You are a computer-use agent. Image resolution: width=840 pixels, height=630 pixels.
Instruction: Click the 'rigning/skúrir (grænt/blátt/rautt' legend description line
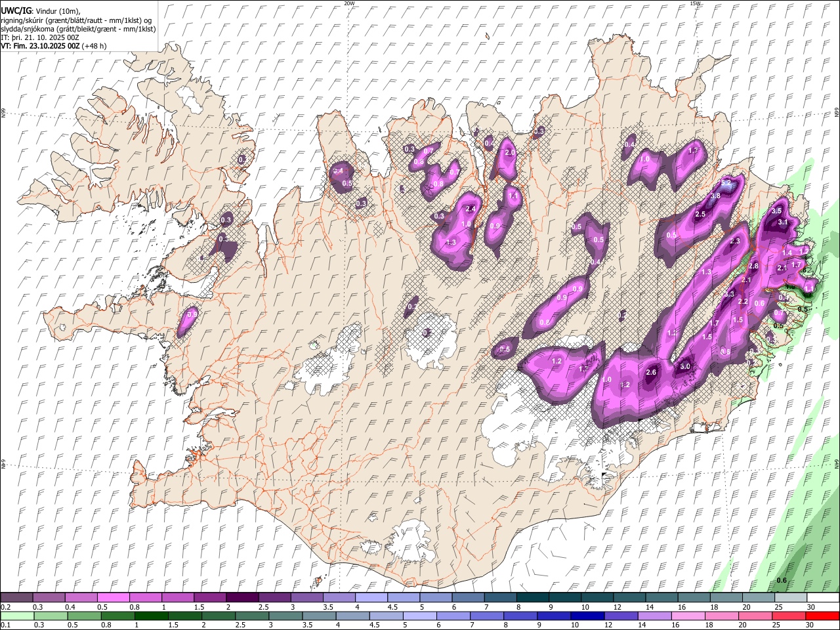click(75, 20)
